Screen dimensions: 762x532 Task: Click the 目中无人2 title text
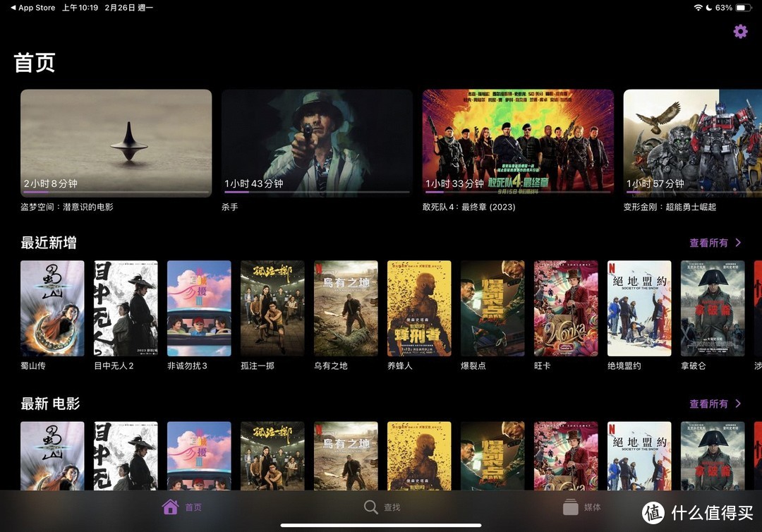point(114,366)
